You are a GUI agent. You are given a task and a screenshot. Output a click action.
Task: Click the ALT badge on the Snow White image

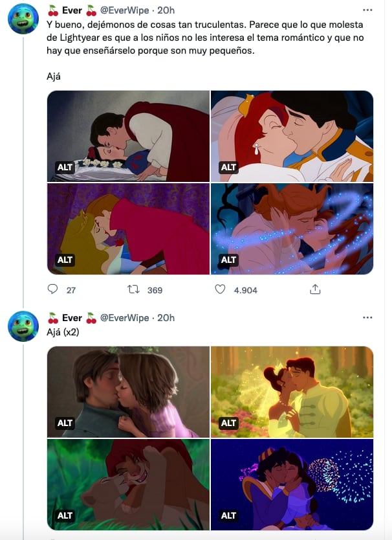[63, 166]
